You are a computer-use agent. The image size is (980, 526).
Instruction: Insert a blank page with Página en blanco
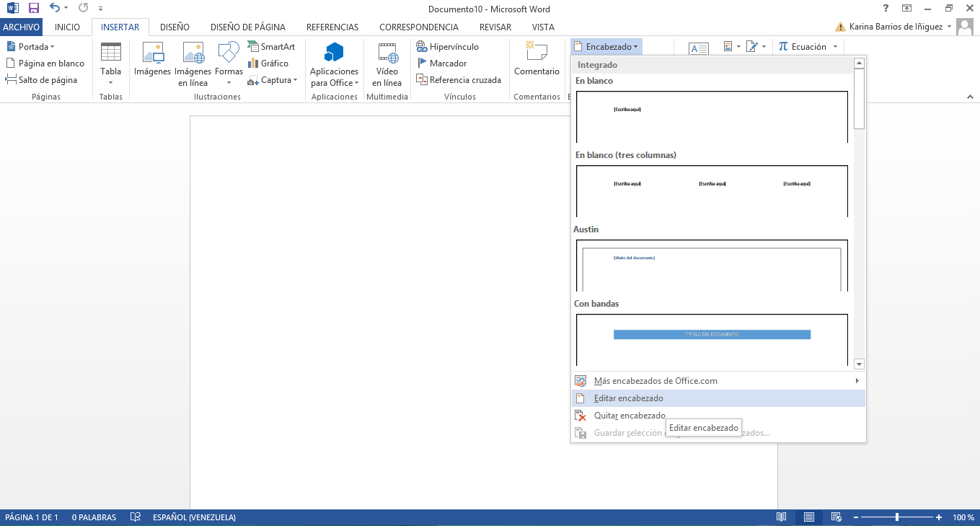point(45,63)
